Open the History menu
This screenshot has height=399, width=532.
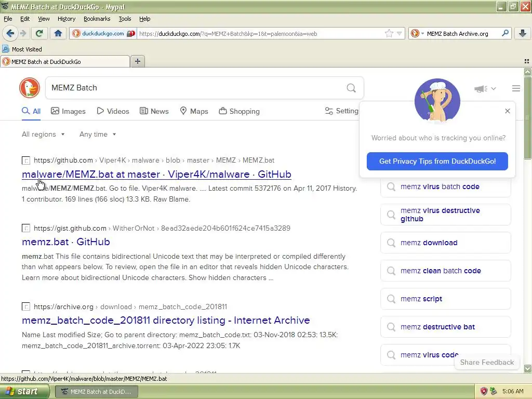pos(66,19)
